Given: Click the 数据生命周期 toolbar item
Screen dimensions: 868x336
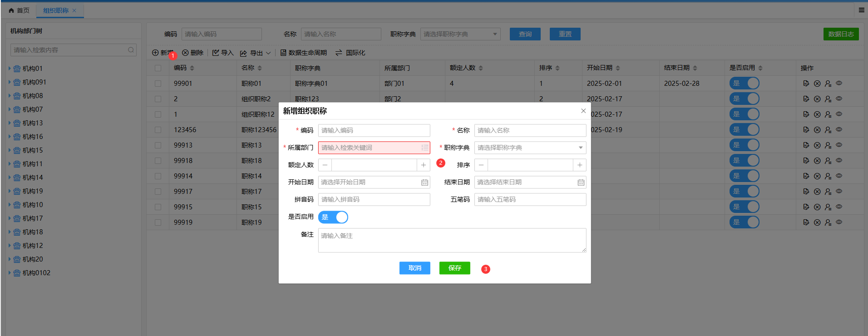Looking at the screenshot, I should click(x=303, y=53).
